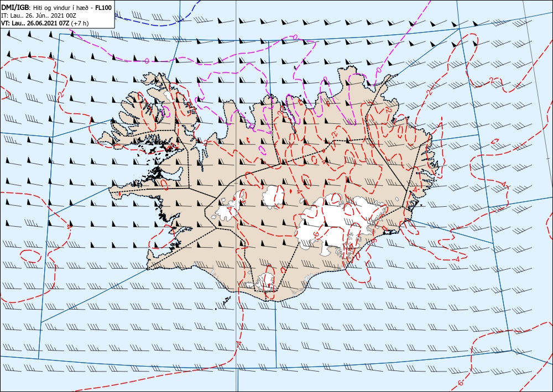Click the '-6' label on the large white glacier
The height and width of the screenshot is (392, 553).
point(316,234)
